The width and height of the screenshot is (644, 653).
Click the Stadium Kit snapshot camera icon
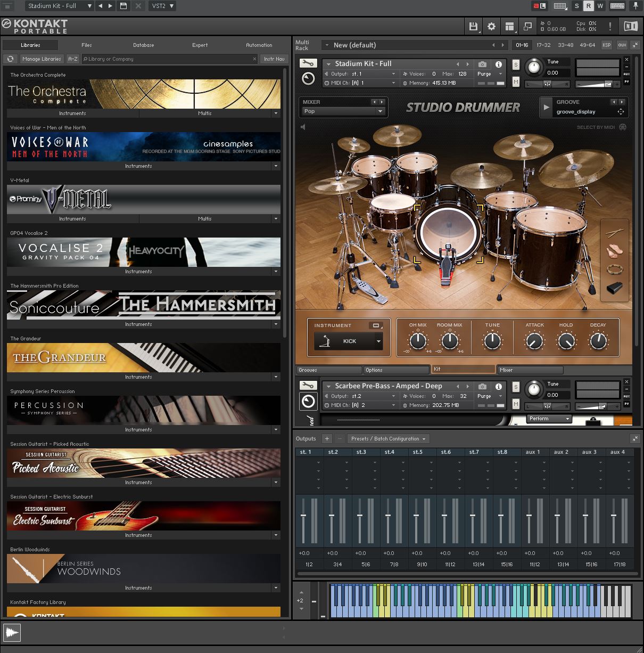(482, 64)
